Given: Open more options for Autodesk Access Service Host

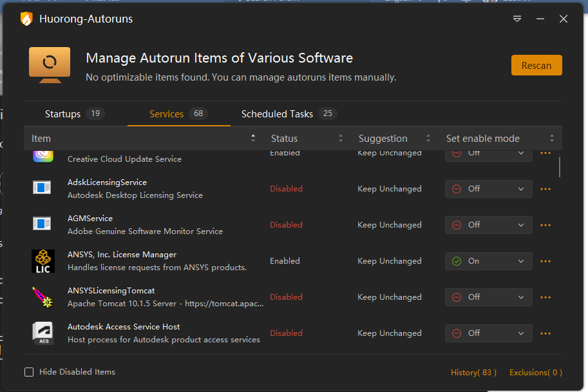Looking at the screenshot, I should 545,333.
